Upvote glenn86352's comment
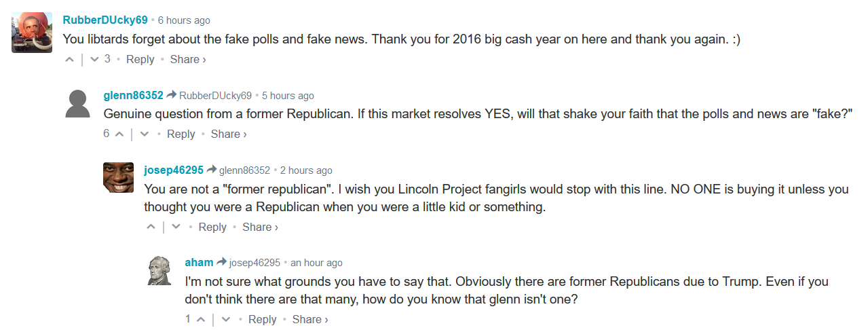868x330 pixels. 119,134
